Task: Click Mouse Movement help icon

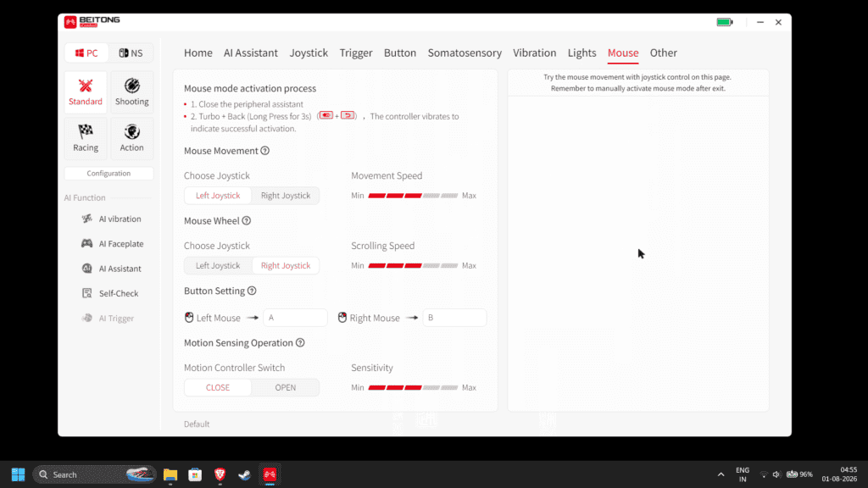Action: tap(265, 151)
